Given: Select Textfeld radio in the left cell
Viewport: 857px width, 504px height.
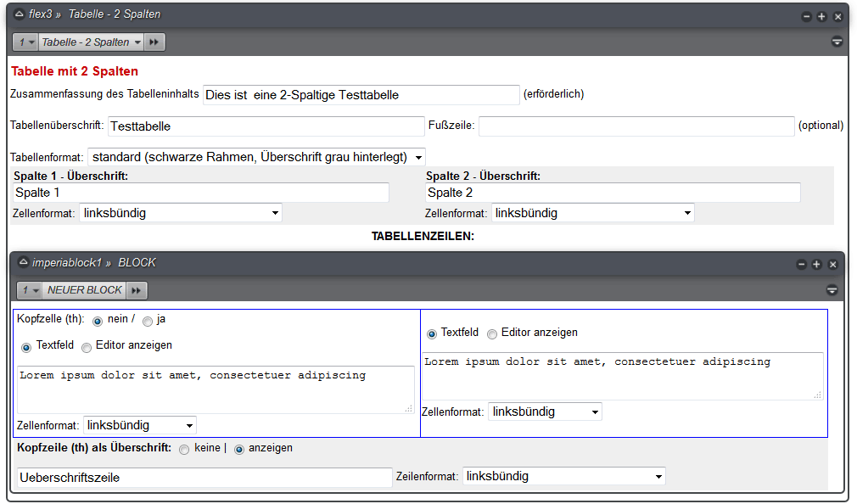Looking at the screenshot, I should click(x=26, y=347).
